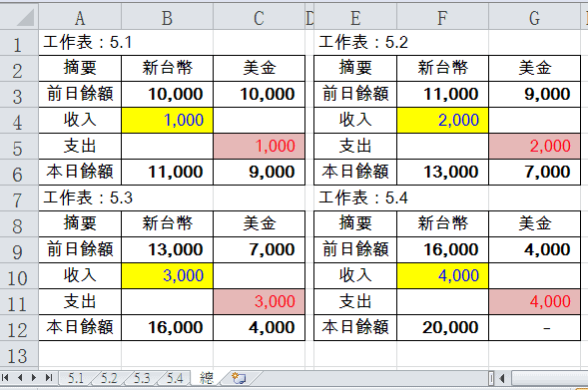
Task: Click 支出 label in cell E5
Action: (x=355, y=146)
